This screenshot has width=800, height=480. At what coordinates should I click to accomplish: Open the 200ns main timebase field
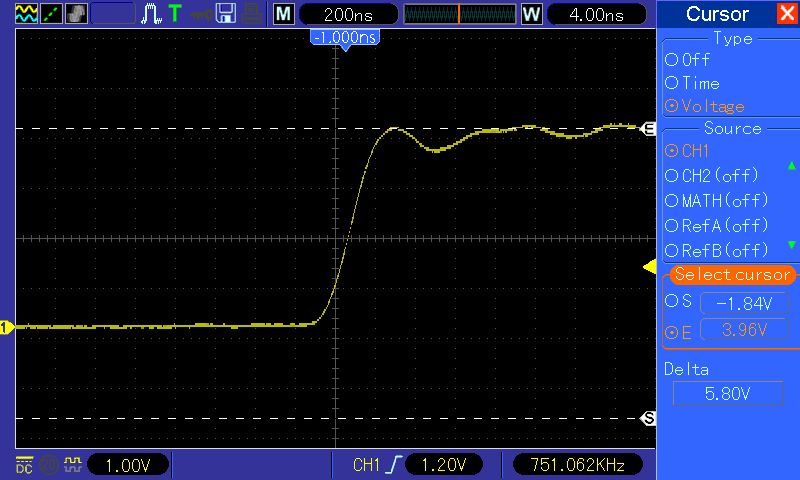tap(348, 14)
